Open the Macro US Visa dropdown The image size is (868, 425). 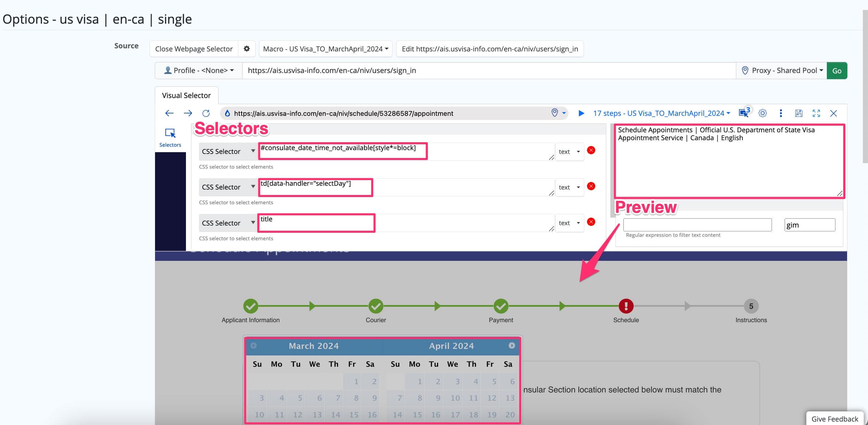pyautogui.click(x=325, y=49)
